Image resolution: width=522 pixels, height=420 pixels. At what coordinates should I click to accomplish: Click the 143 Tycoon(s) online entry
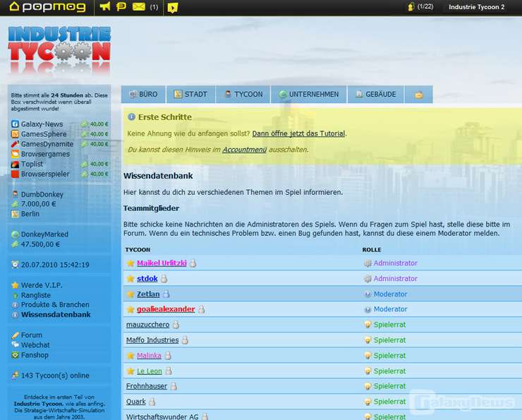(x=55, y=376)
